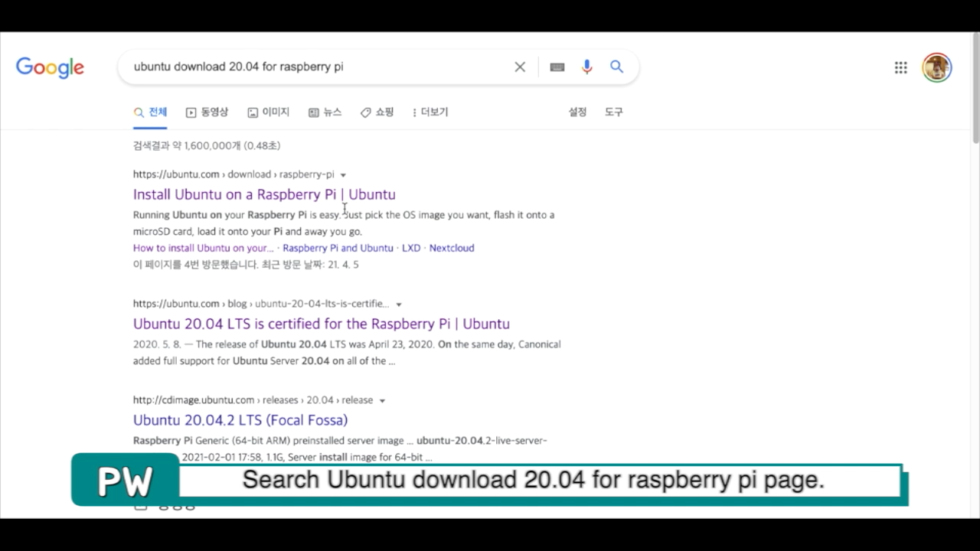
Task: Open Raspberry Pi and Ubuntu sitelink
Action: 338,248
